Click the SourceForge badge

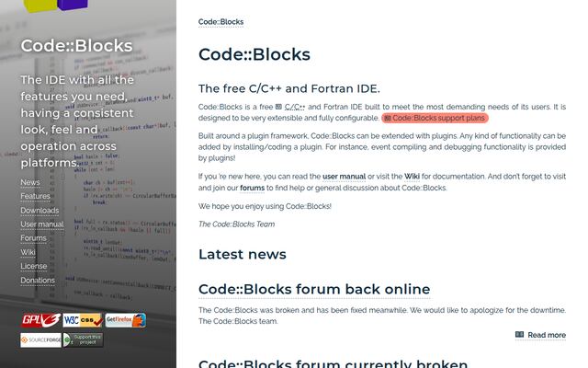tap(40, 339)
